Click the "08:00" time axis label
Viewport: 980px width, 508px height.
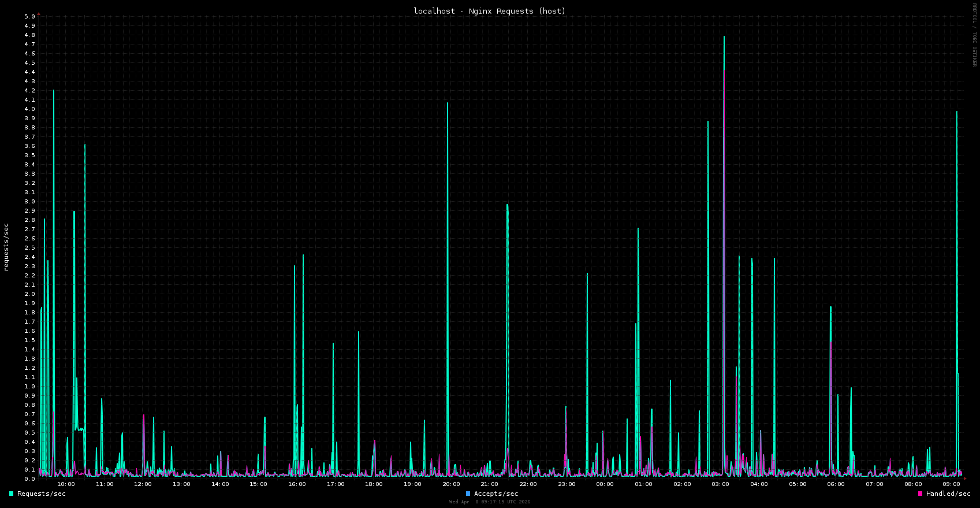(913, 484)
